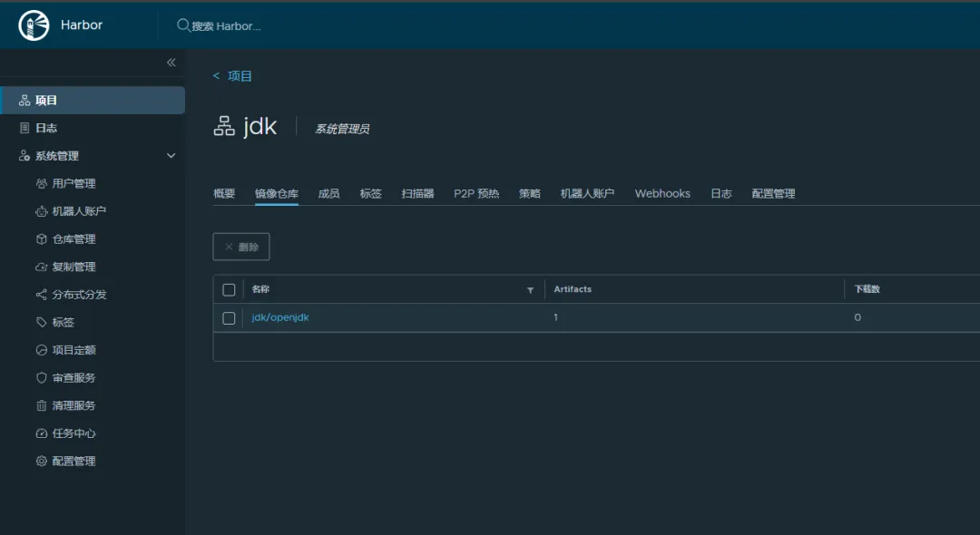The height and width of the screenshot is (535, 980).
Task: Click the 下载数 value 0 cell
Action: click(857, 317)
